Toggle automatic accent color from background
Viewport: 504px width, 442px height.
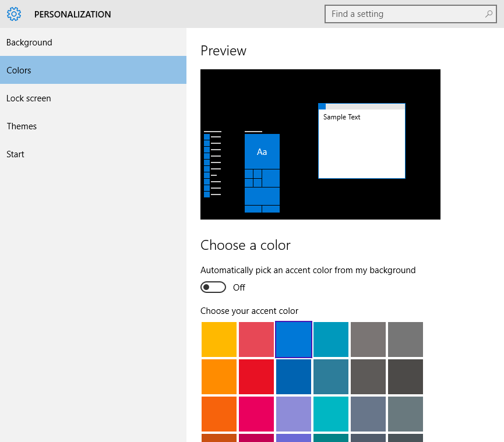213,287
